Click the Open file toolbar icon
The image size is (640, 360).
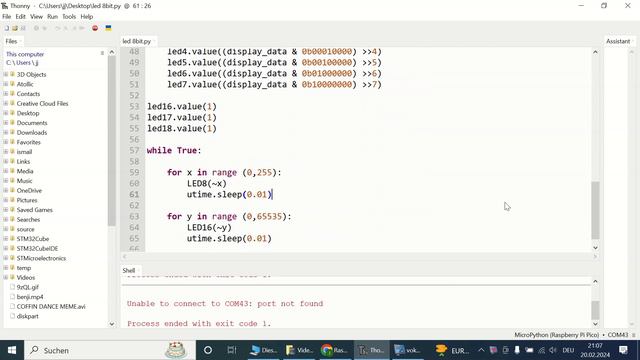[x=15, y=28]
